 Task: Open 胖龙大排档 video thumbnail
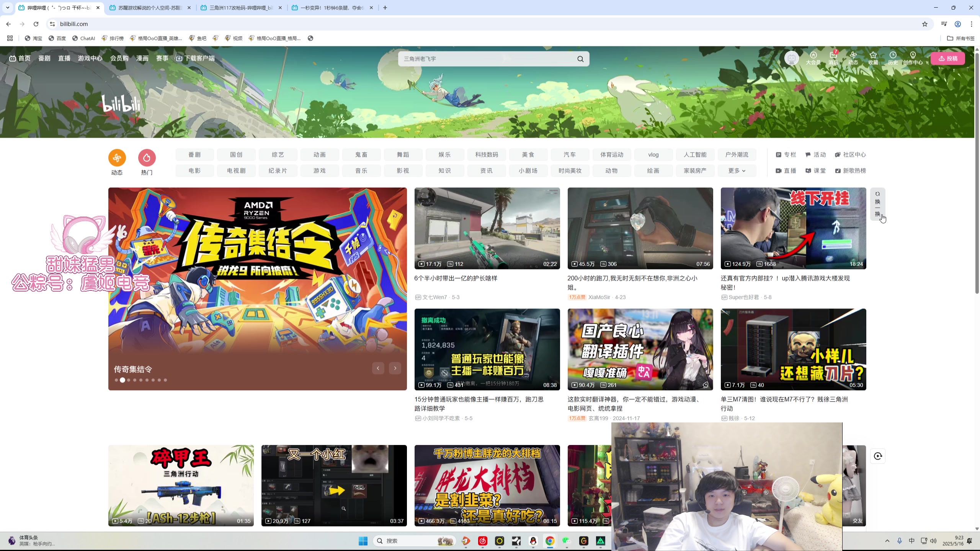(x=487, y=486)
